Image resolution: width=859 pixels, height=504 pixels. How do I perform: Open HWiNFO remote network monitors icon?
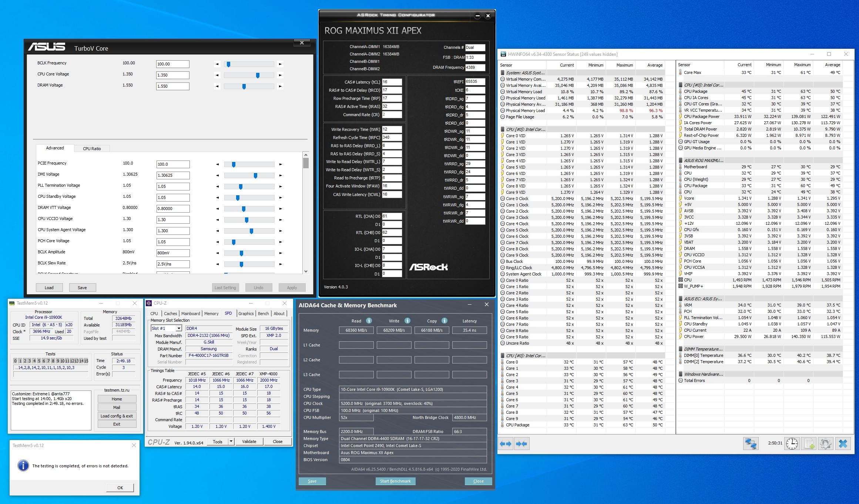point(751,444)
